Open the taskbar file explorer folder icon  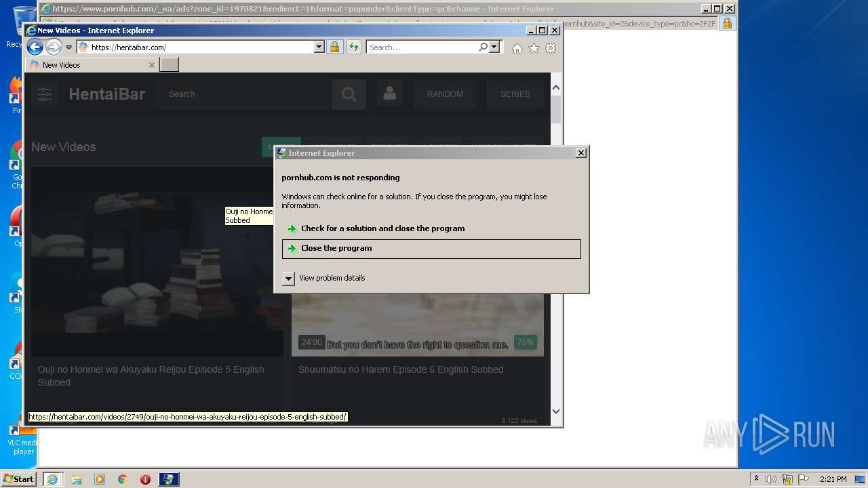77,479
